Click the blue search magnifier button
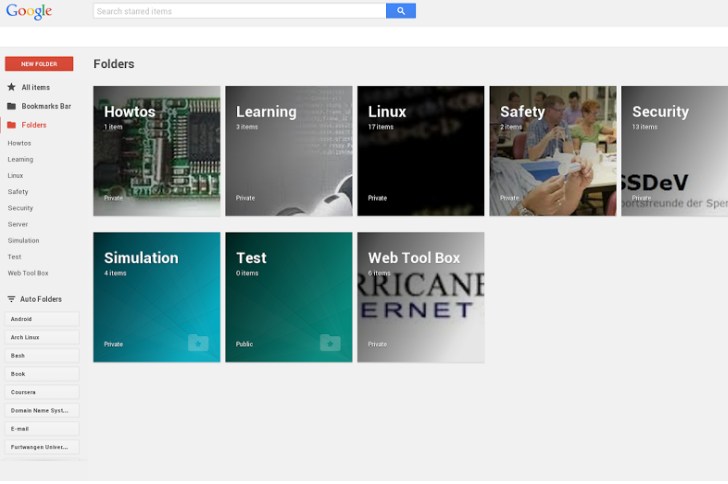 pos(400,11)
